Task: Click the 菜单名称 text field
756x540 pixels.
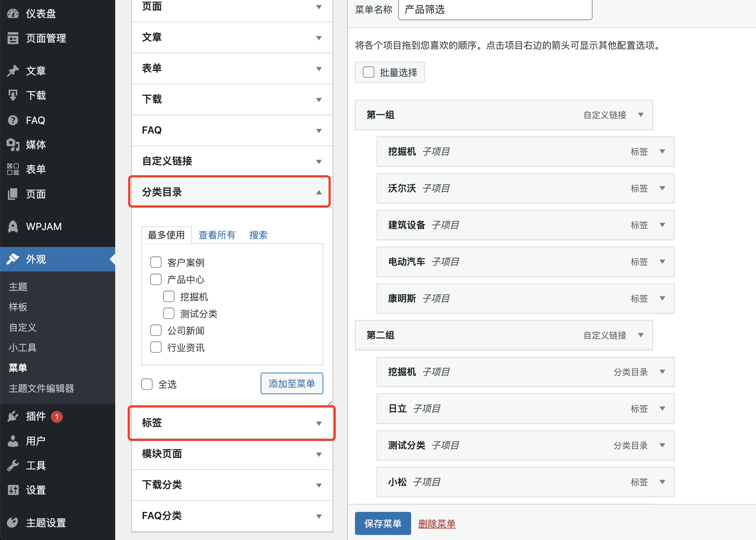Action: tap(495, 10)
